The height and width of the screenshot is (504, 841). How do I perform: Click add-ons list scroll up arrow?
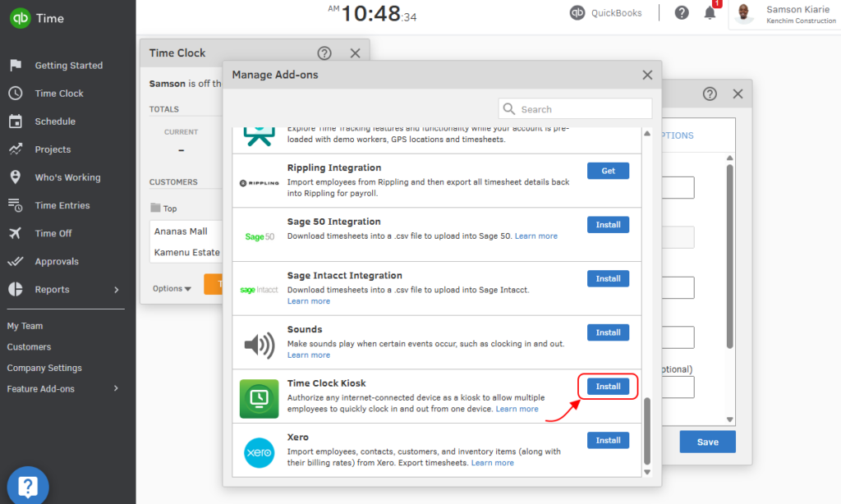(x=647, y=134)
